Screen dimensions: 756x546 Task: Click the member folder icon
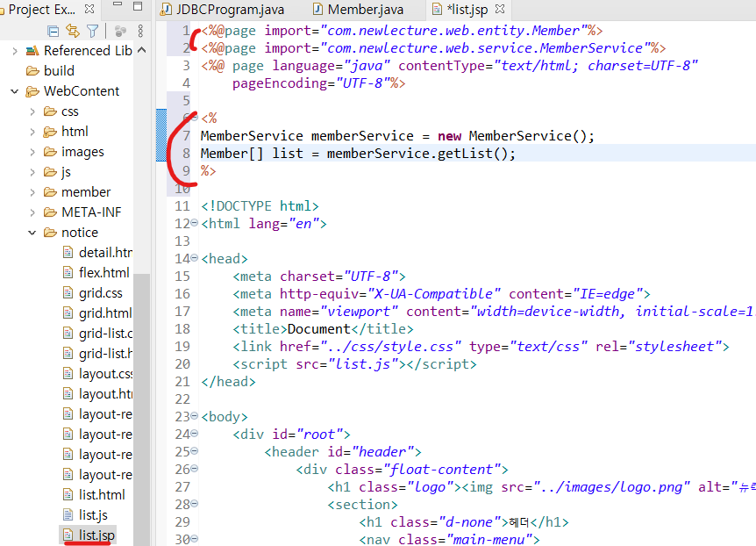50,192
